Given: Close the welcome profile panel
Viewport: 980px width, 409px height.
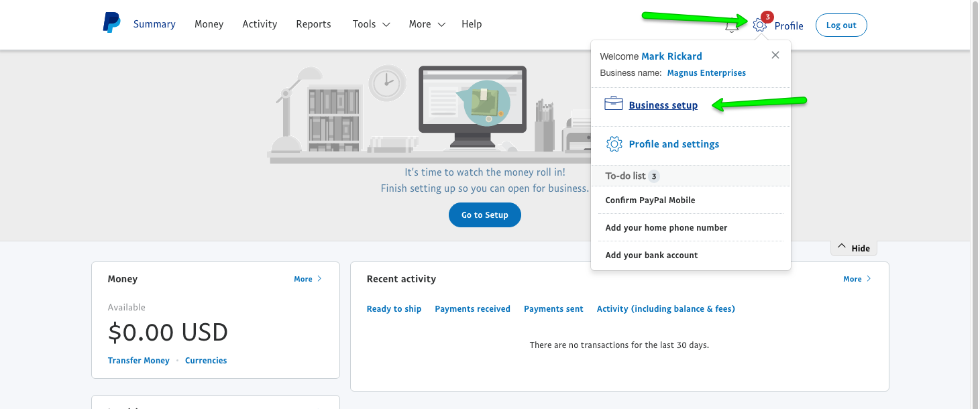Looking at the screenshot, I should click(775, 55).
